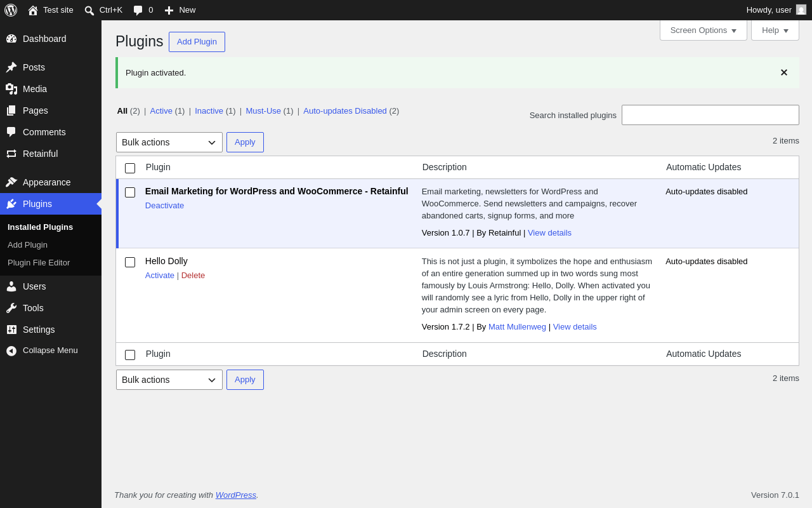This screenshot has width=812, height=508.
Task: Open the Matt Mullenweg author link
Action: click(x=517, y=327)
